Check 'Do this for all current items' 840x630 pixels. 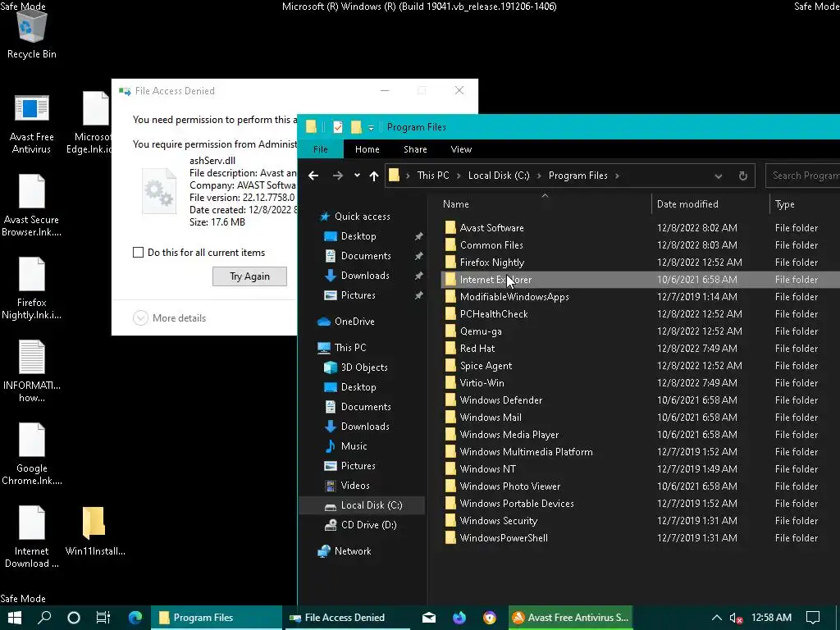click(138, 253)
